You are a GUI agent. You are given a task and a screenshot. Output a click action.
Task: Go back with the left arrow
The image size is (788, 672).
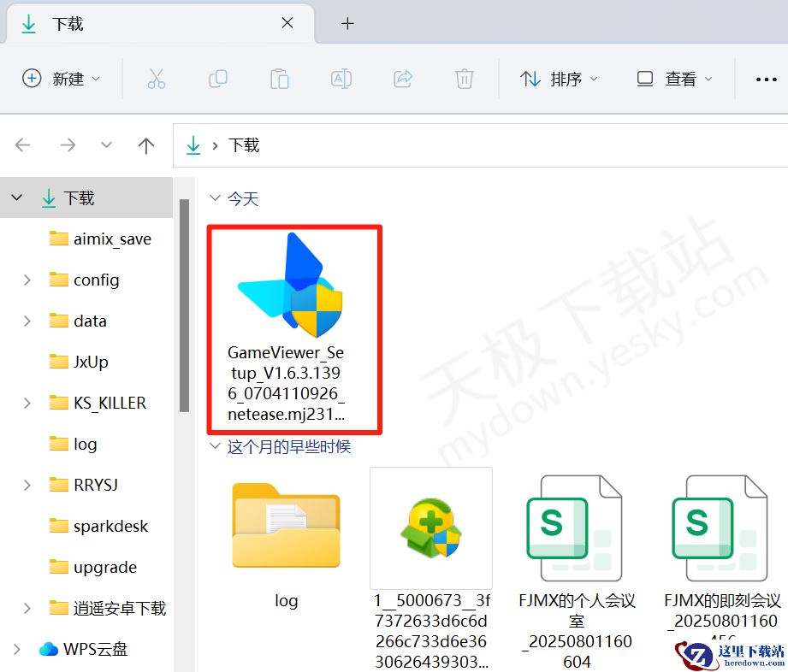click(x=22, y=145)
